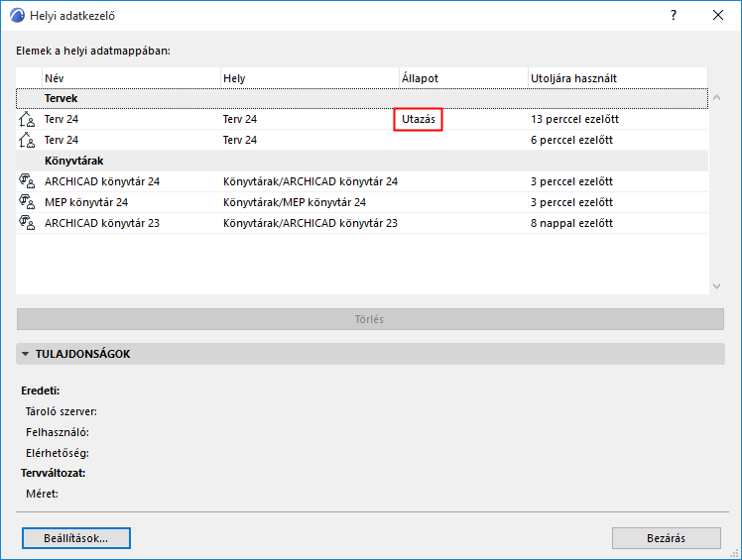Viewport: 742px width, 560px height.
Task: Click the Méret: label
Action: click(x=42, y=494)
